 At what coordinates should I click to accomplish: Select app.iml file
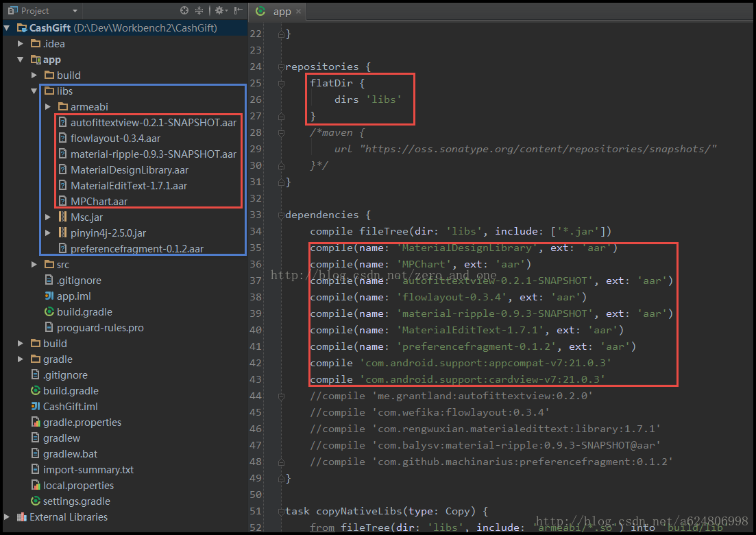[x=74, y=296]
